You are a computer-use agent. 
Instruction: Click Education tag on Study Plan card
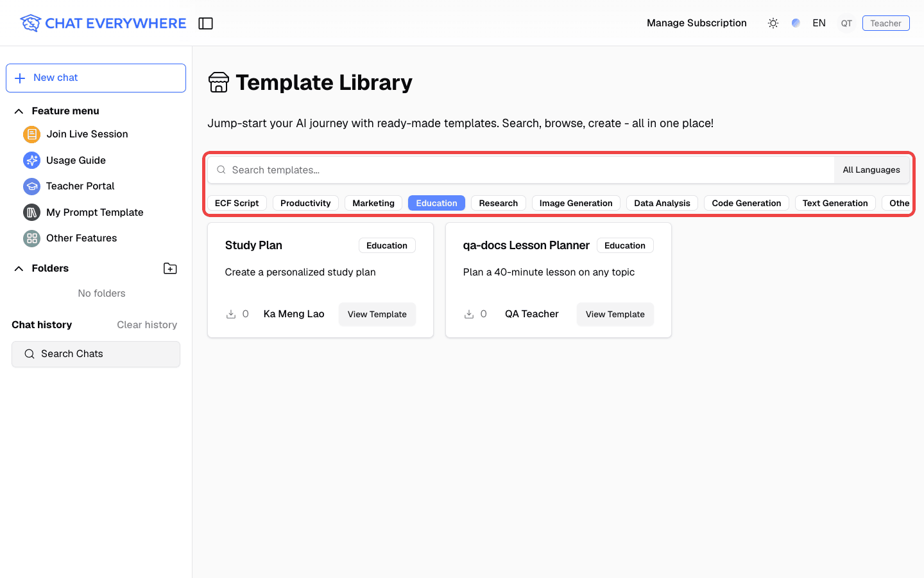pyautogui.click(x=387, y=245)
